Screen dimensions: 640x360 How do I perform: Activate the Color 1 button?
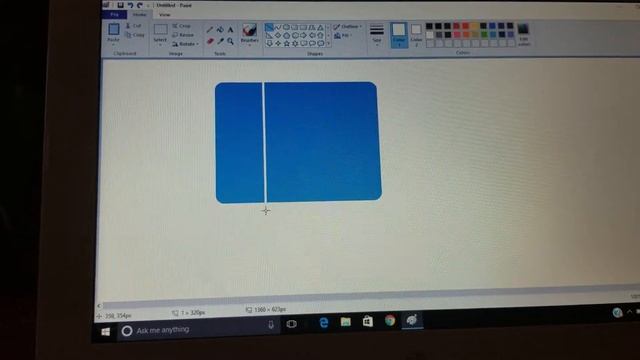[x=399, y=34]
